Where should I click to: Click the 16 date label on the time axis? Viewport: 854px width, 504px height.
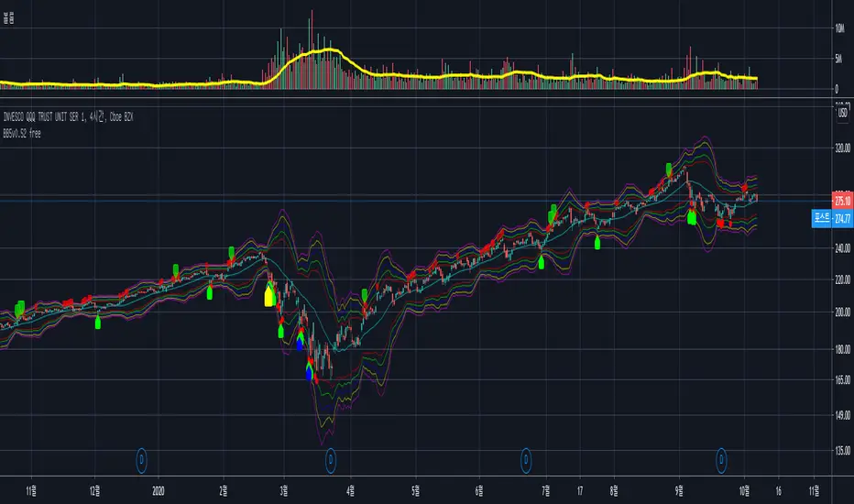pos(778,491)
